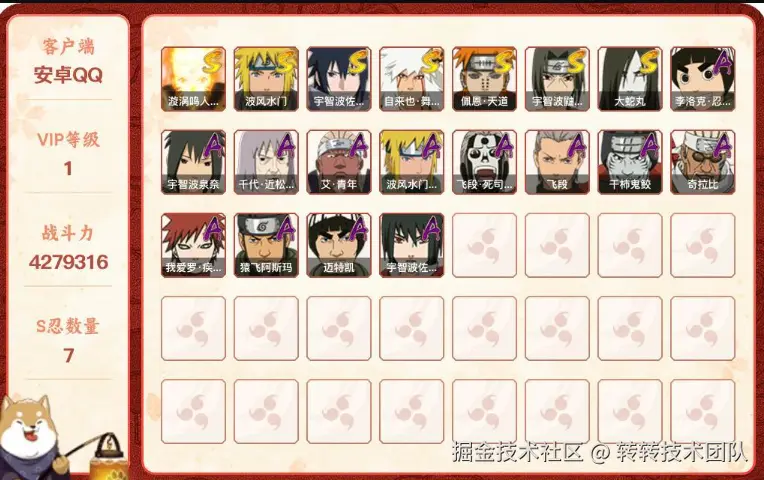Click the 我爱罗 ninja portrait
Viewport: 764px width, 480px height.
pyautogui.click(x=193, y=245)
